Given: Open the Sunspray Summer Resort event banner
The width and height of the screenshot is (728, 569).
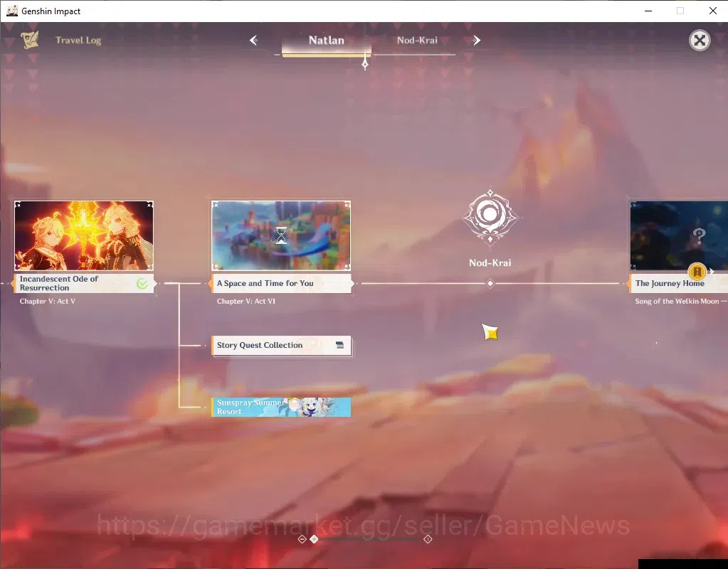Looking at the screenshot, I should click(281, 407).
